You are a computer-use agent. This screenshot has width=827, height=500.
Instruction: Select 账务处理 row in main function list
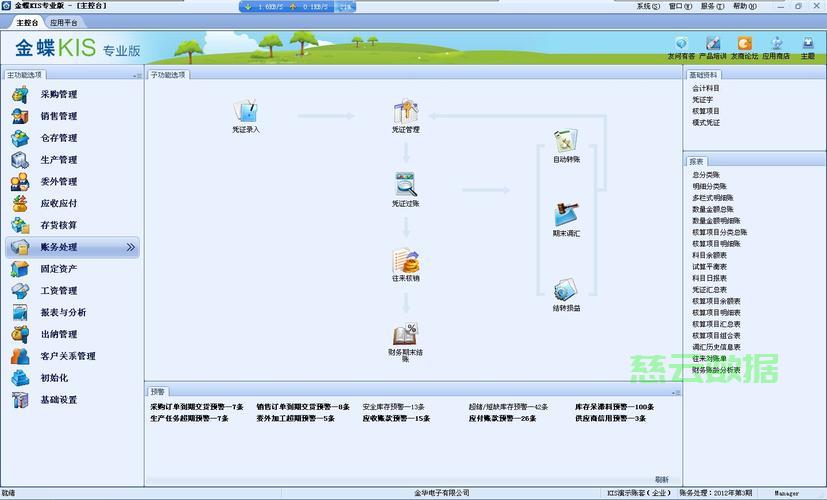click(x=72, y=247)
